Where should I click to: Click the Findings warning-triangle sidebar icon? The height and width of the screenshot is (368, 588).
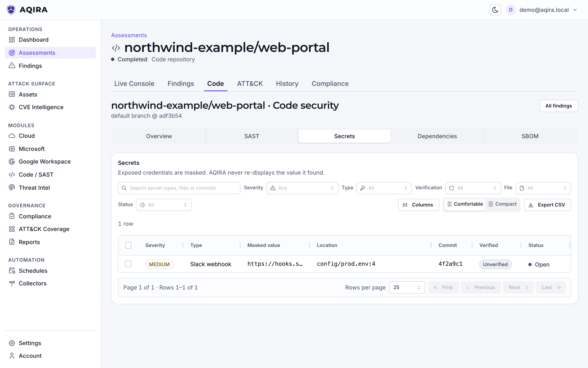pyautogui.click(x=12, y=66)
